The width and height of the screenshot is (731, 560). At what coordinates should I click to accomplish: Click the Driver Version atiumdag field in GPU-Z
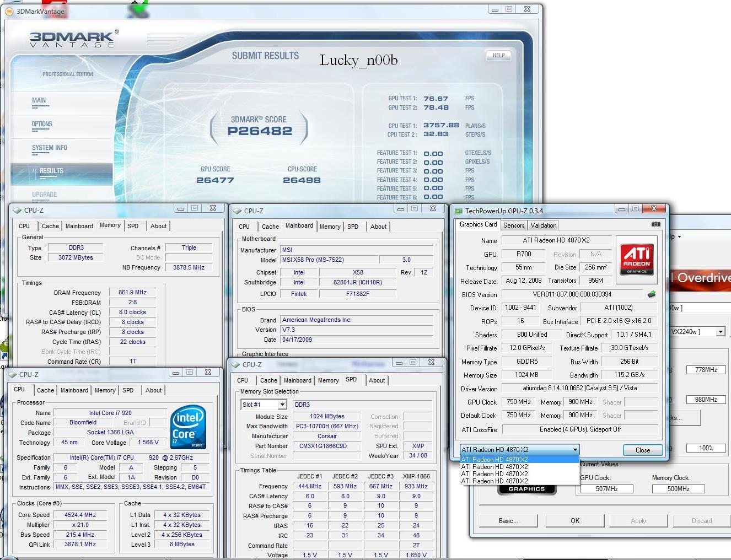click(580, 388)
